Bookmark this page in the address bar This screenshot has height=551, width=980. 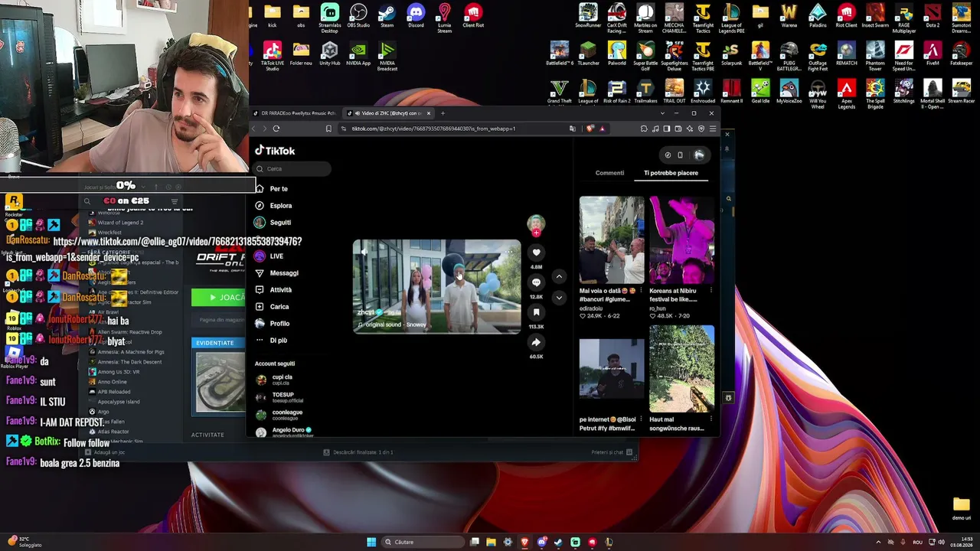(328, 129)
